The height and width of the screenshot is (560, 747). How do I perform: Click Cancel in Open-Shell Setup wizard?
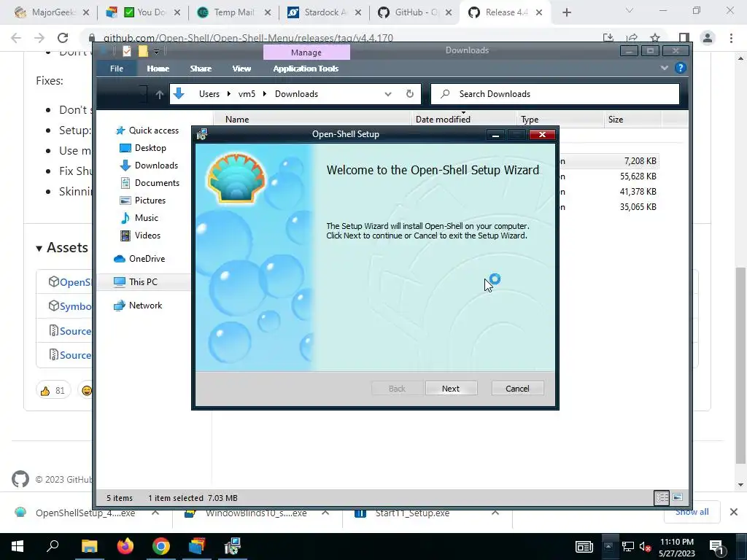517,388
